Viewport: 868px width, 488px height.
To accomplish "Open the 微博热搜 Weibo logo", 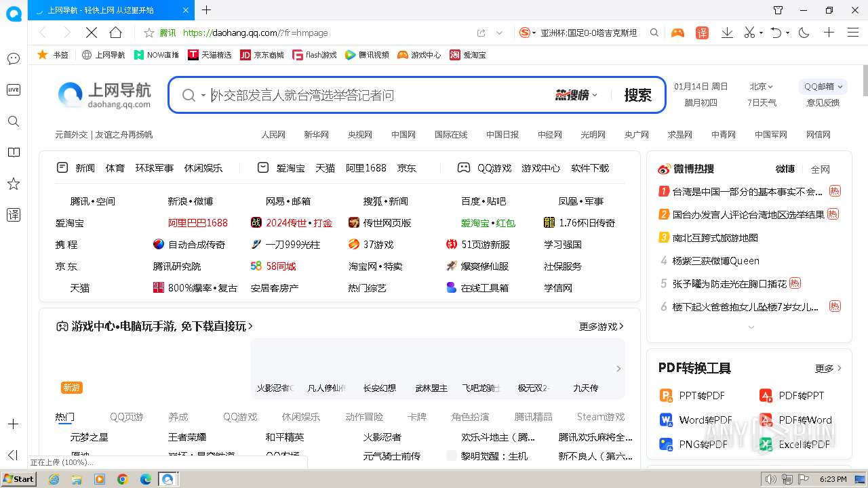I will 686,169.
